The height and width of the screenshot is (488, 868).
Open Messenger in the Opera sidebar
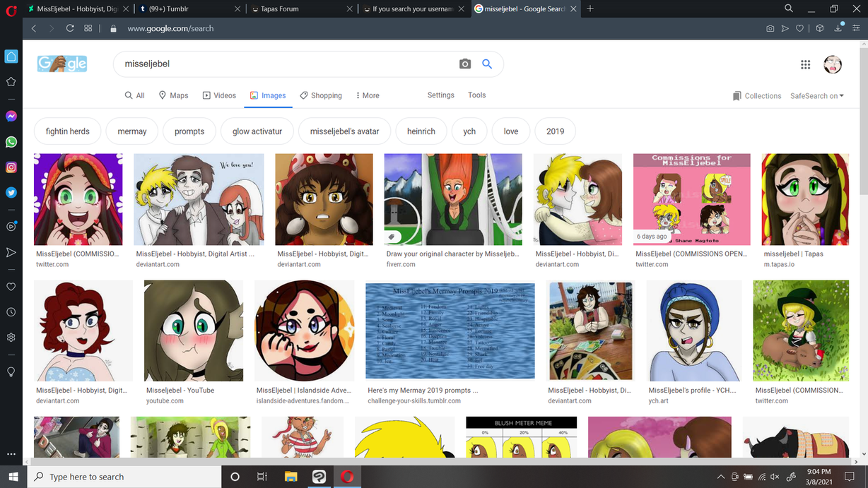[x=11, y=117]
